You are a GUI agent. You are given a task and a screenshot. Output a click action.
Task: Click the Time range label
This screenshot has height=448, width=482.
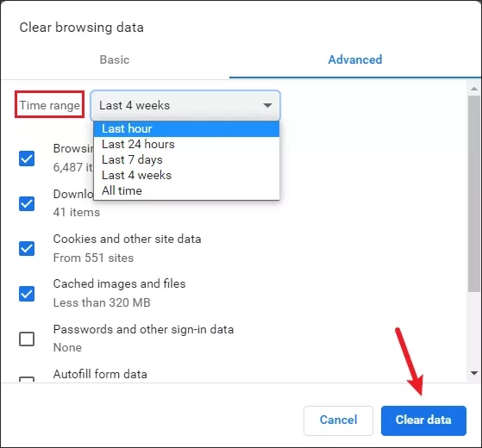[x=49, y=105]
